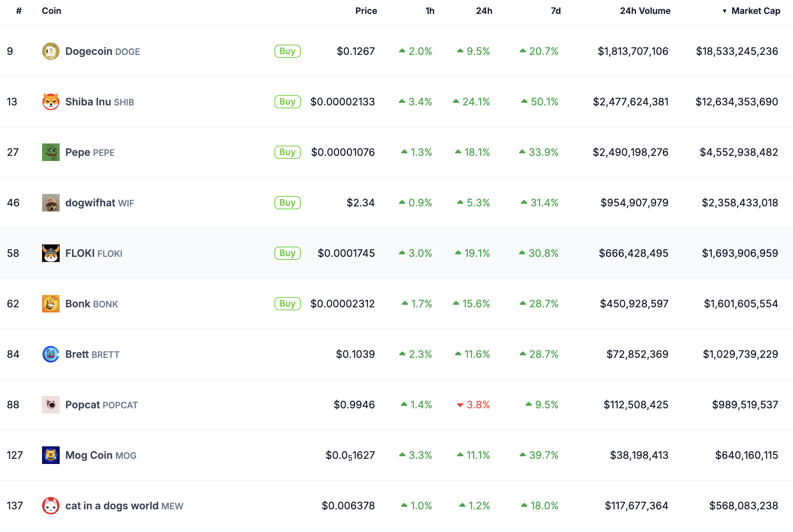Sort table by Price column header
Screen dimensions: 793x532
[x=366, y=11]
